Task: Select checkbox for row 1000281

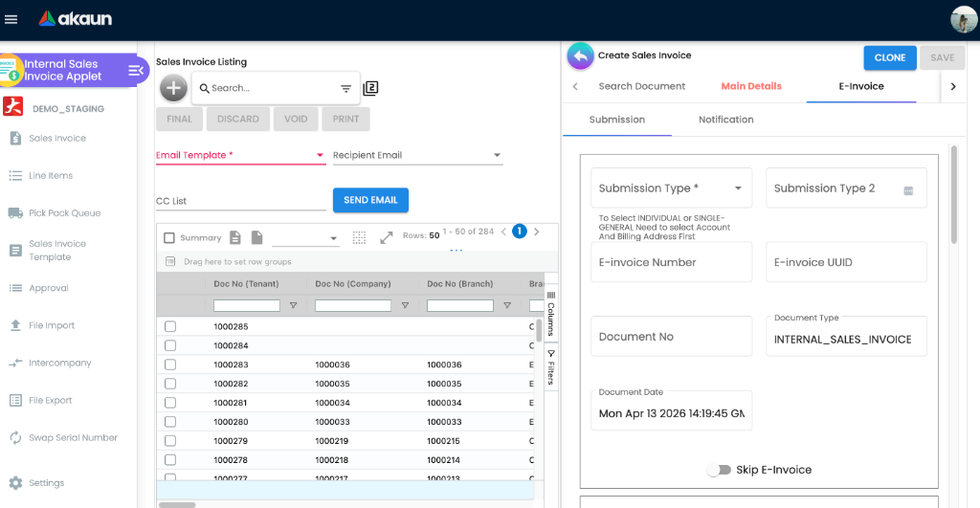Action: (170, 403)
